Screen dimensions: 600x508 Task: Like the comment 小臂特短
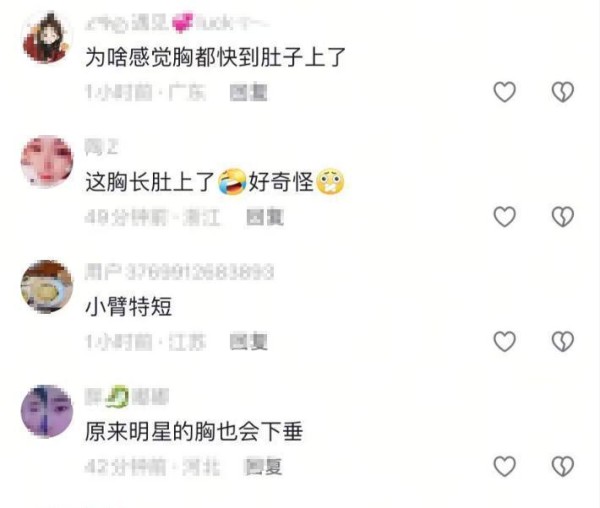coord(505,341)
